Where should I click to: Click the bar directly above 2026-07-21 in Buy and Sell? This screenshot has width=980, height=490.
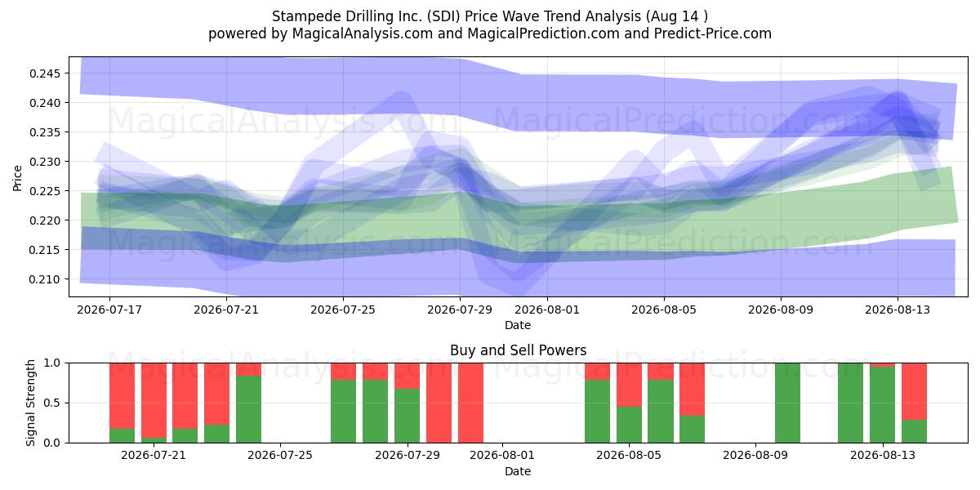(x=154, y=403)
